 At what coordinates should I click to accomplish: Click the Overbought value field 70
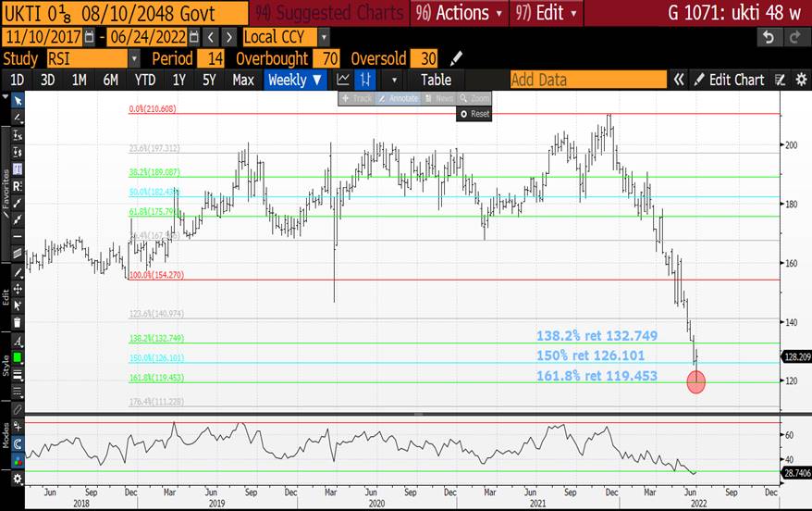(326, 58)
